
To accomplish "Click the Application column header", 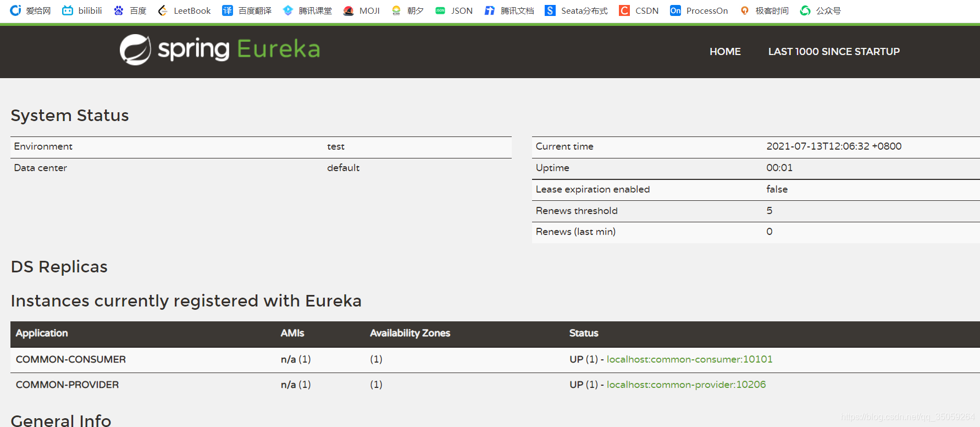I will point(42,333).
